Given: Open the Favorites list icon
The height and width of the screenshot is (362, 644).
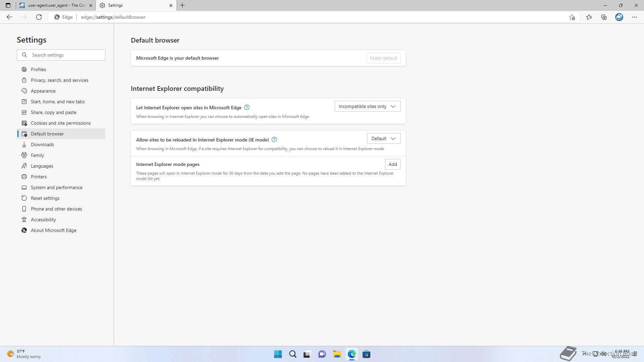Looking at the screenshot, I should click(x=589, y=17).
